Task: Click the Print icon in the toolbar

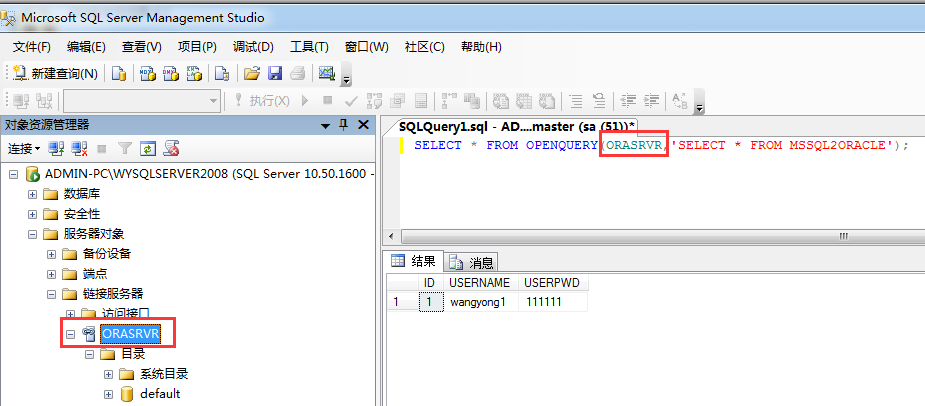Action: [x=298, y=74]
